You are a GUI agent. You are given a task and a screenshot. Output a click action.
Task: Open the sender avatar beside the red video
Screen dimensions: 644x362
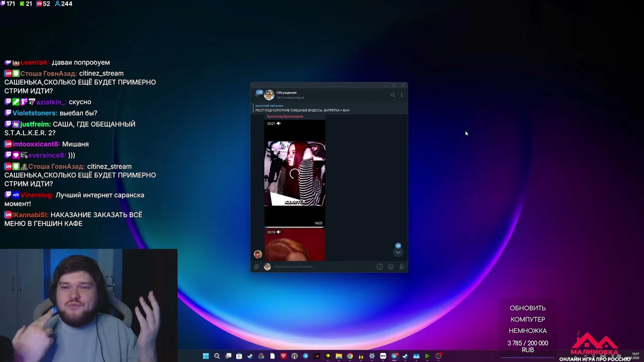[x=258, y=254]
